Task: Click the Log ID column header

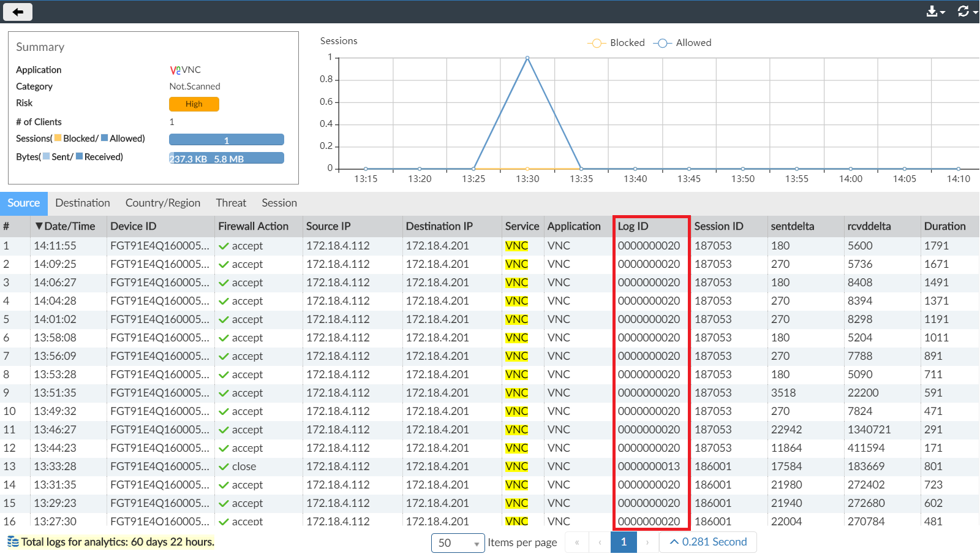Action: (x=633, y=226)
